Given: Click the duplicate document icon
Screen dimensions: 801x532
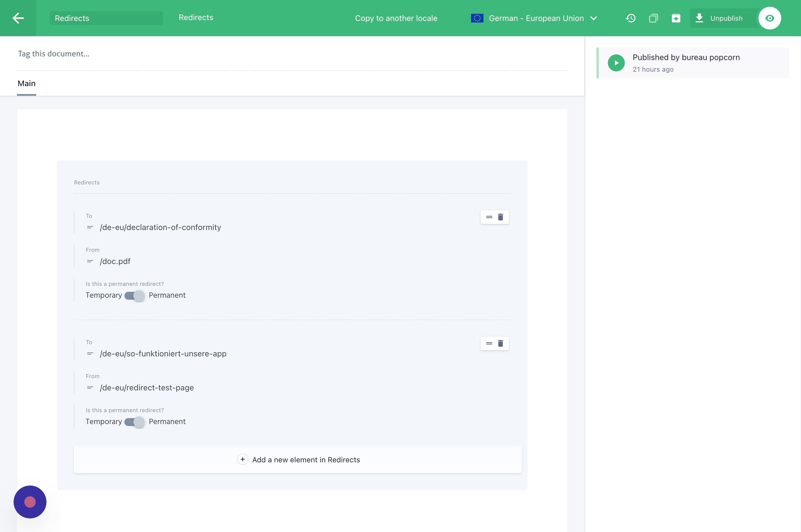Looking at the screenshot, I should (653, 18).
